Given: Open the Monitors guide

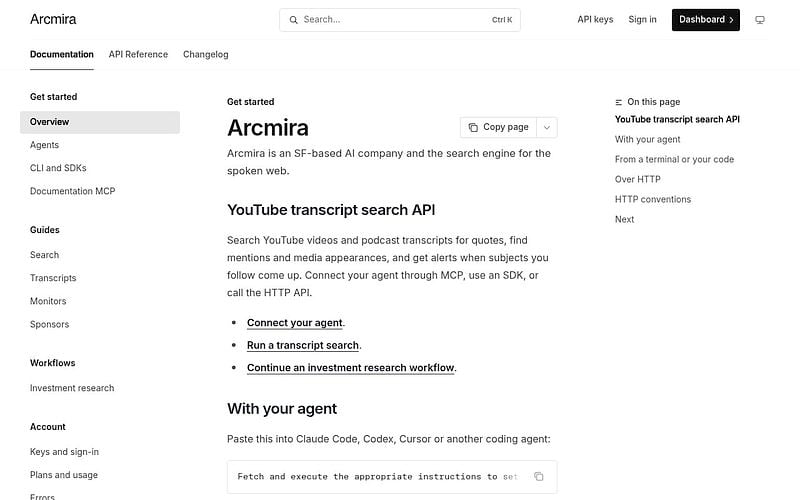Looking at the screenshot, I should point(48,301).
